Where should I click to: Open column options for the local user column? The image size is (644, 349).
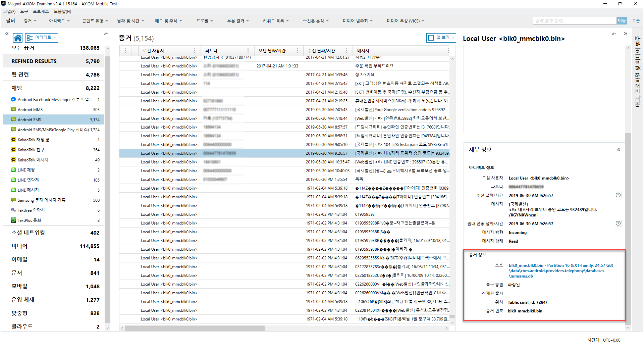point(195,51)
